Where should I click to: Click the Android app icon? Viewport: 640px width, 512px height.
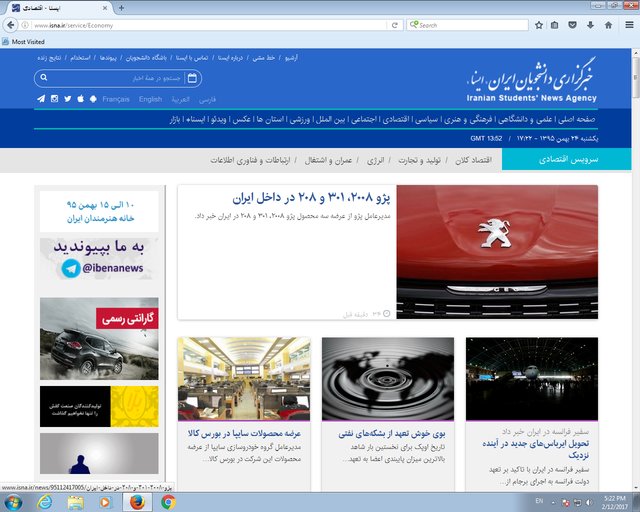pos(93,99)
